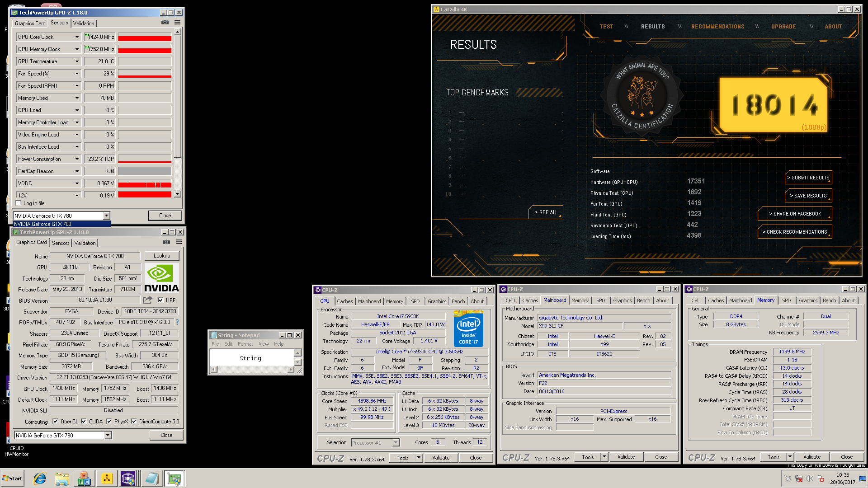Click the VDDC sensor graph bar
This screenshot has height=488, width=868.
(145, 183)
